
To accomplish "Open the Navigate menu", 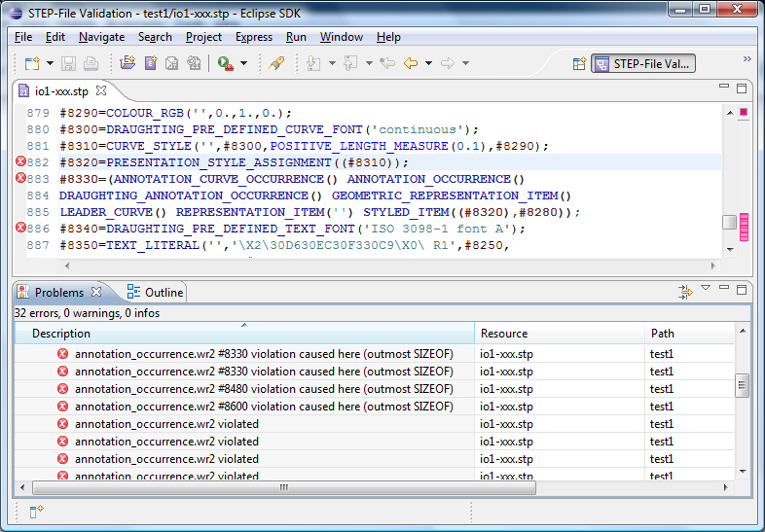I will (x=101, y=37).
